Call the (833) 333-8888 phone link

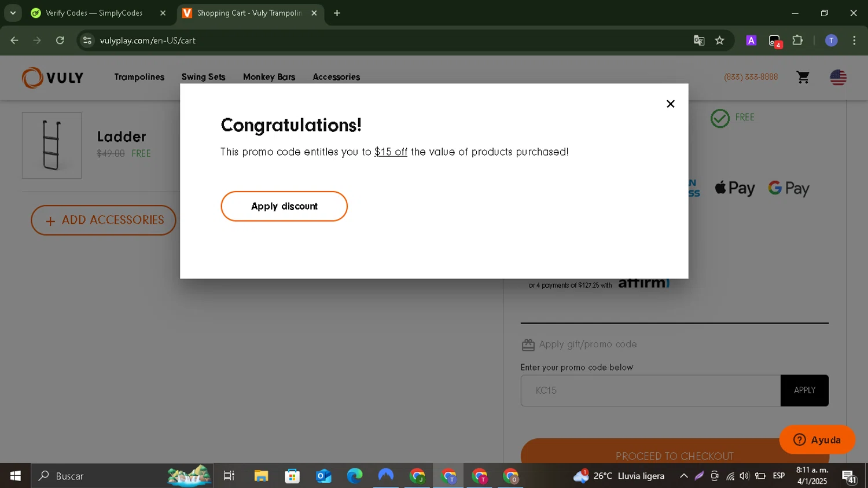coord(751,77)
